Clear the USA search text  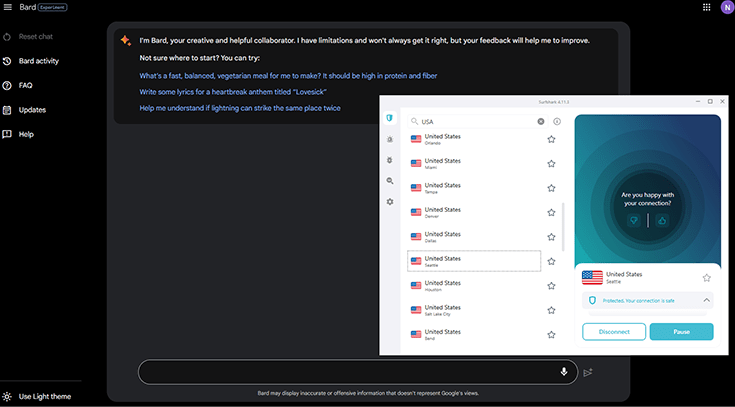pos(540,121)
